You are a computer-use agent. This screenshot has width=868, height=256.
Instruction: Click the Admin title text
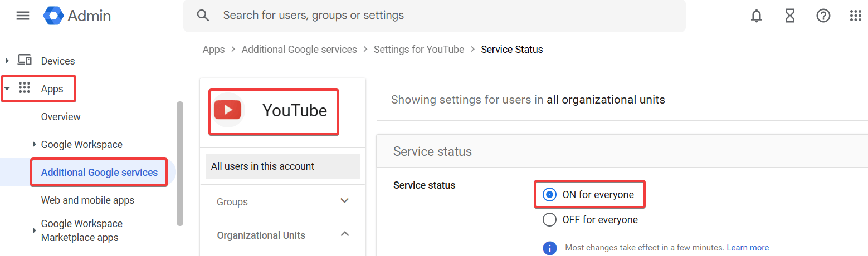pyautogui.click(x=89, y=16)
